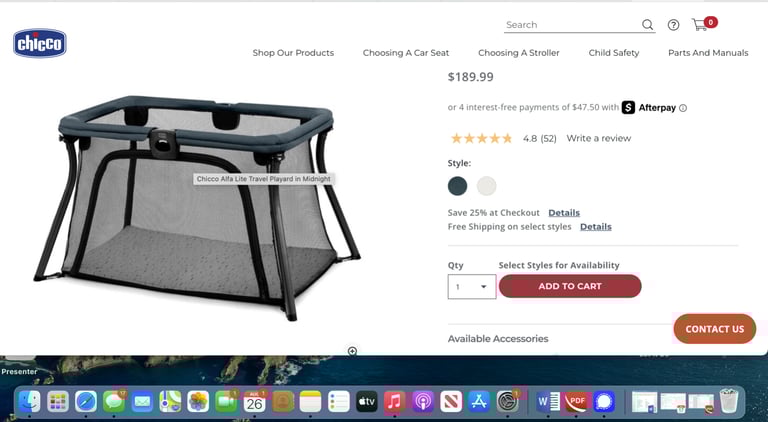Screen dimensions: 768x422
Task: Open Safari from the dock
Action: coord(86,402)
